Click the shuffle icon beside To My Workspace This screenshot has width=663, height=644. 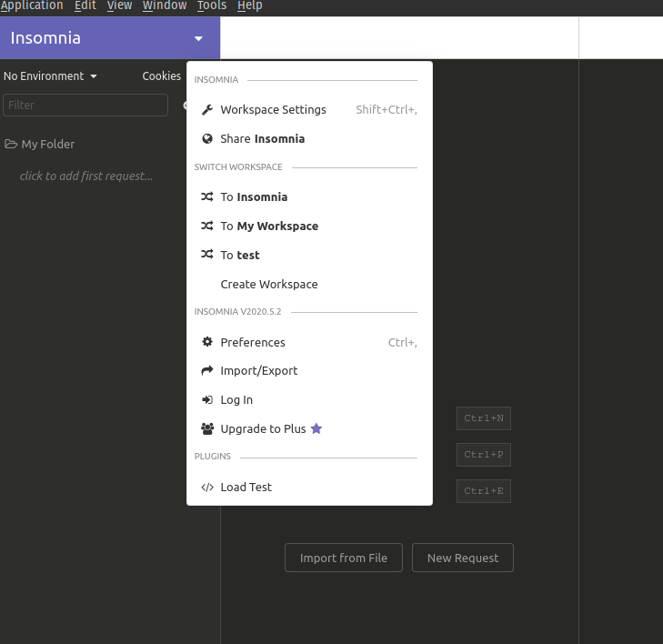click(206, 226)
